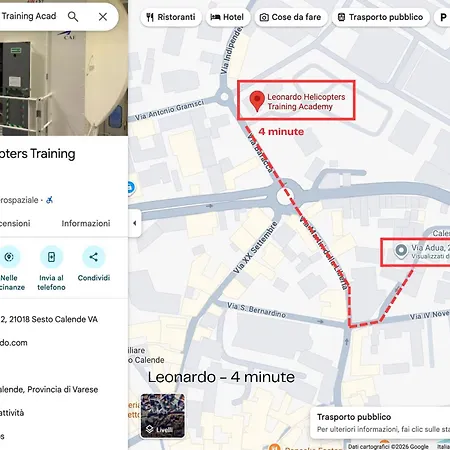
Task: Select the Hotel filter chip
Action: [x=228, y=17]
